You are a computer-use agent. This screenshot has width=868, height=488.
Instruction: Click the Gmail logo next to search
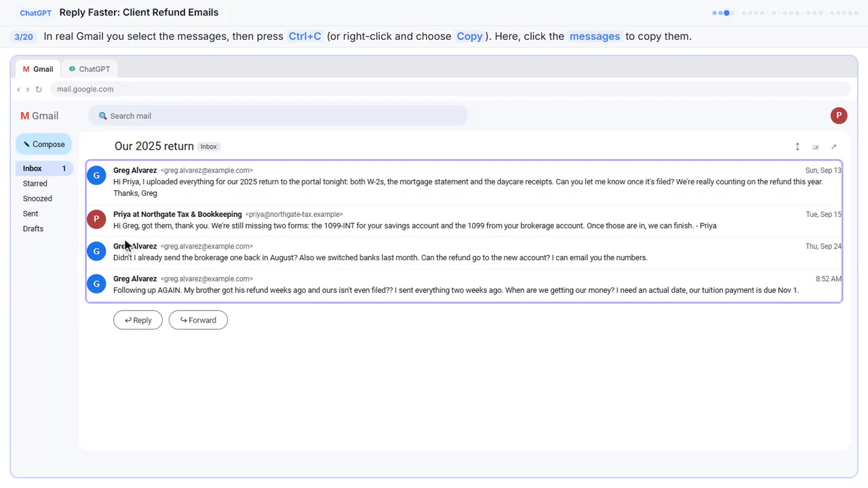(39, 116)
